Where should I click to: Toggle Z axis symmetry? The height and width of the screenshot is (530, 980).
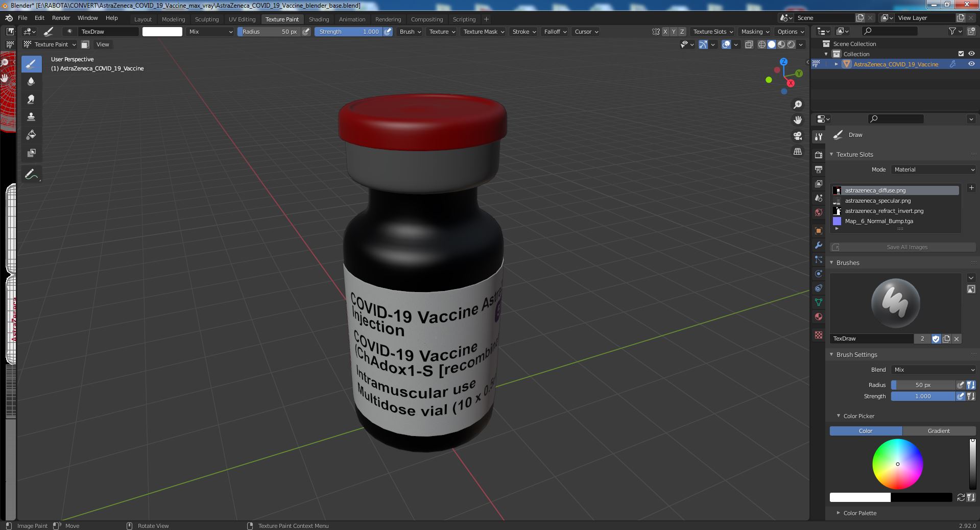682,32
